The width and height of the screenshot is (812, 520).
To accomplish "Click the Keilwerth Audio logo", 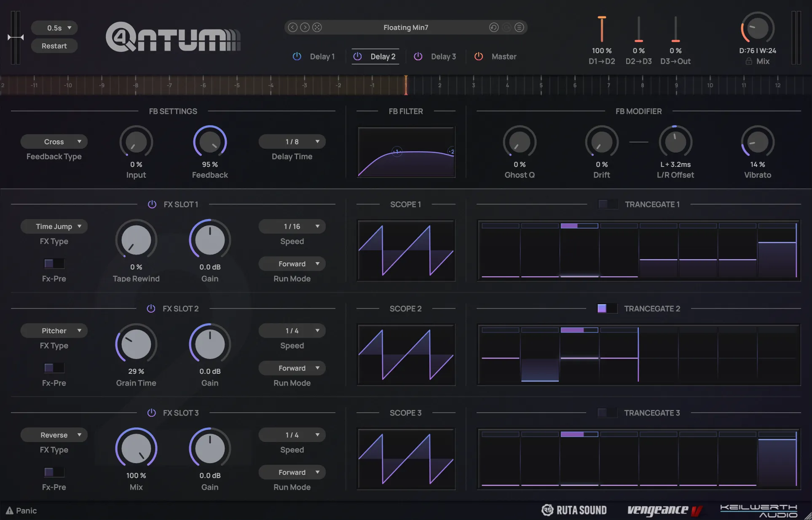I will pos(758,510).
